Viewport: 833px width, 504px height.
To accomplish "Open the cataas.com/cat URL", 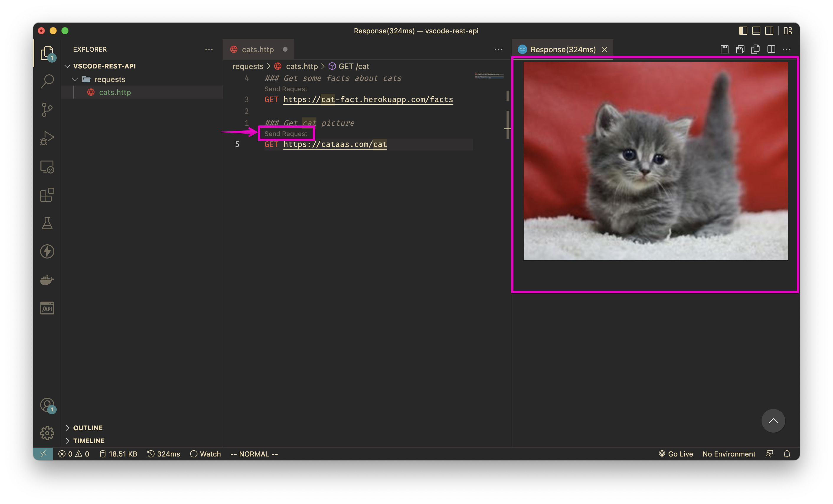I will [335, 144].
